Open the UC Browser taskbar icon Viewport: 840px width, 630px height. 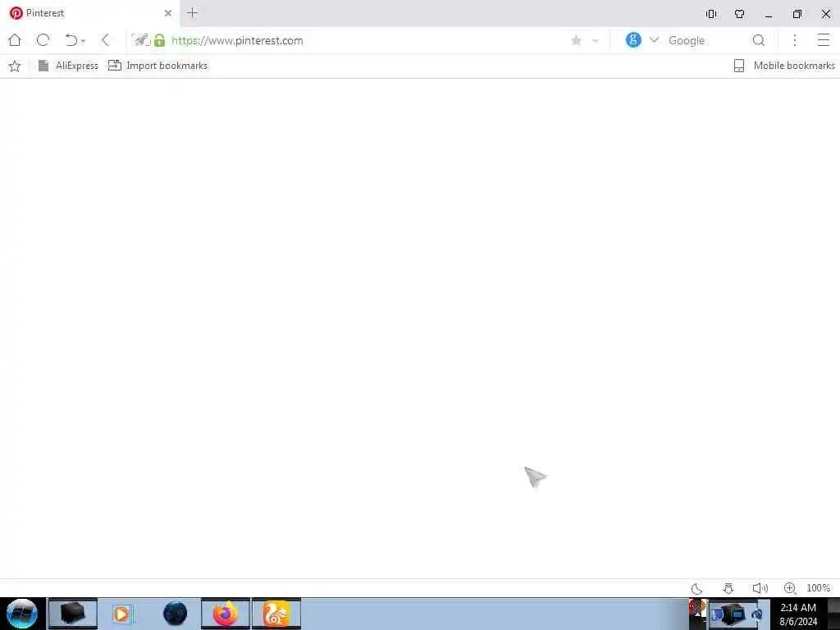tap(276, 614)
